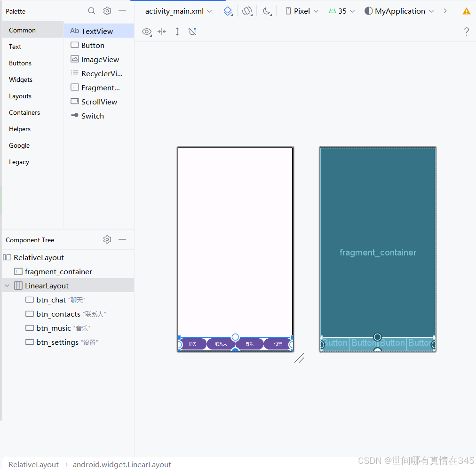Image resolution: width=476 pixels, height=469 pixels.
Task: Pick ScrollView from the palette
Action: point(99,102)
